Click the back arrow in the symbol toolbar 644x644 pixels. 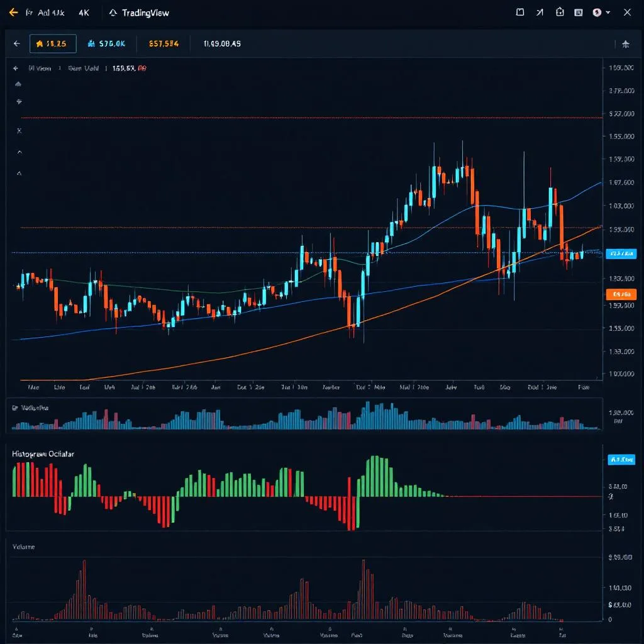click(x=17, y=44)
